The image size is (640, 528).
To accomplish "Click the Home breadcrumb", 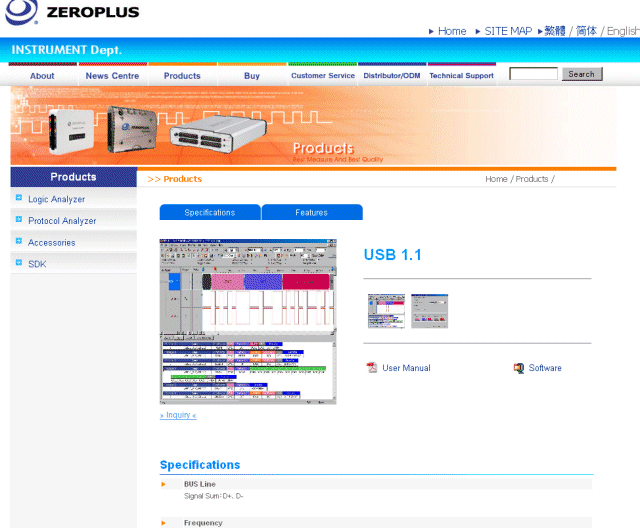I will tap(496, 179).
